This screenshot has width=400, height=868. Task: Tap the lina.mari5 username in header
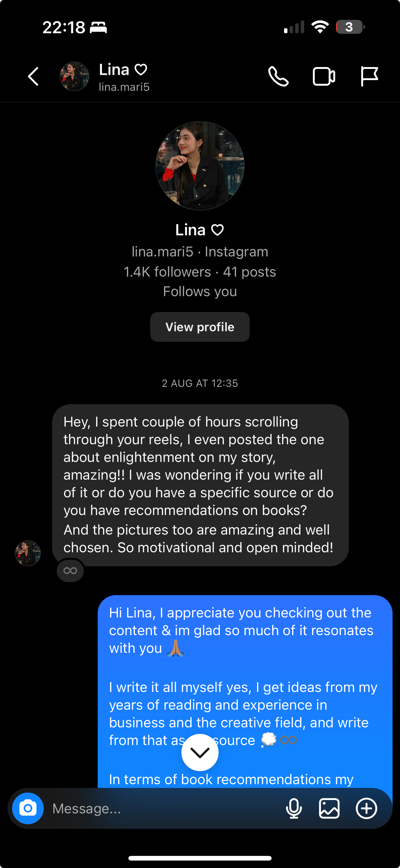[124, 87]
